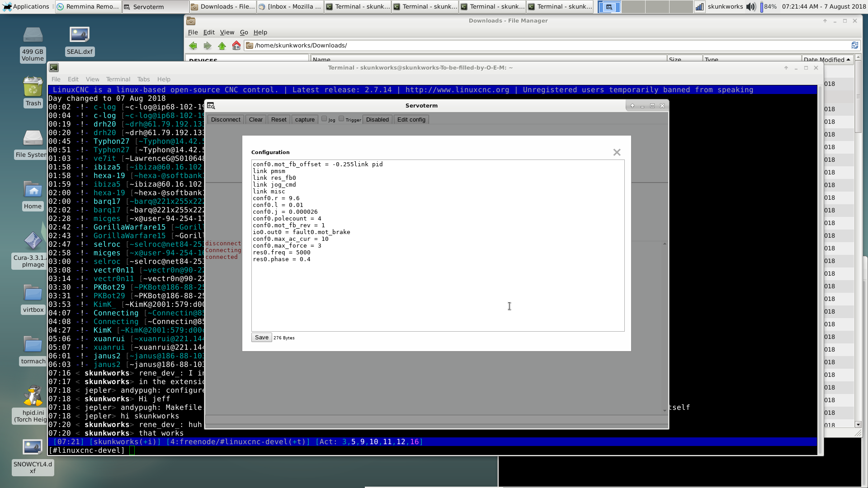Open the Trash desktop icon
The height and width of the screenshot is (488, 868).
coord(33,92)
